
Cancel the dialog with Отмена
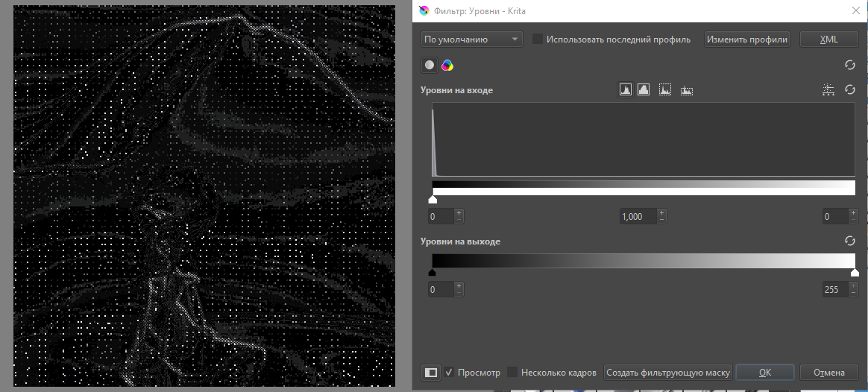[x=828, y=373]
